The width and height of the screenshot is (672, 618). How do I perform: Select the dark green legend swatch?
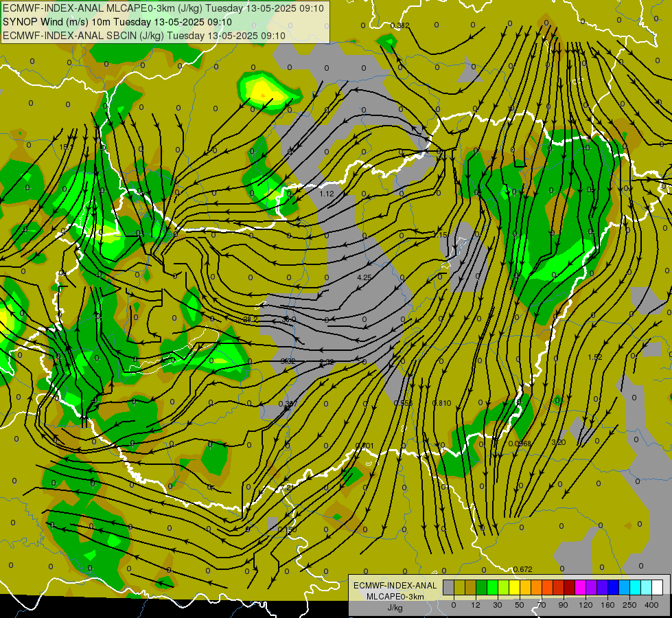tap(482, 587)
